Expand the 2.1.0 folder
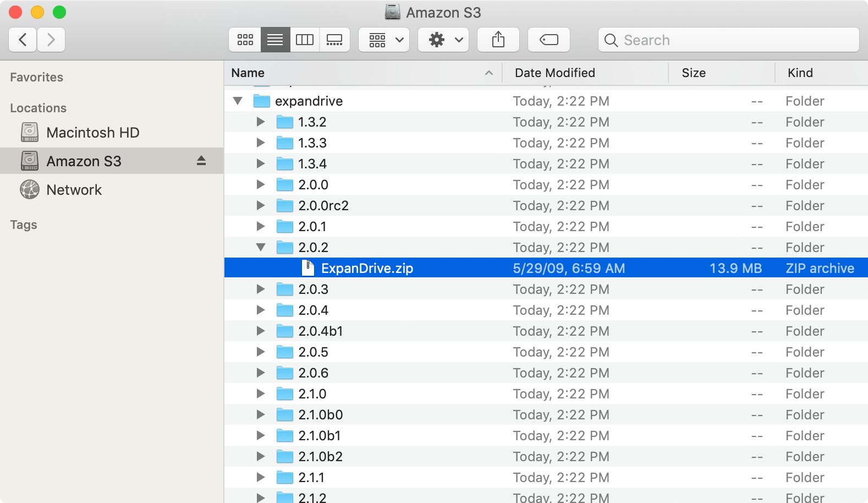 (261, 393)
